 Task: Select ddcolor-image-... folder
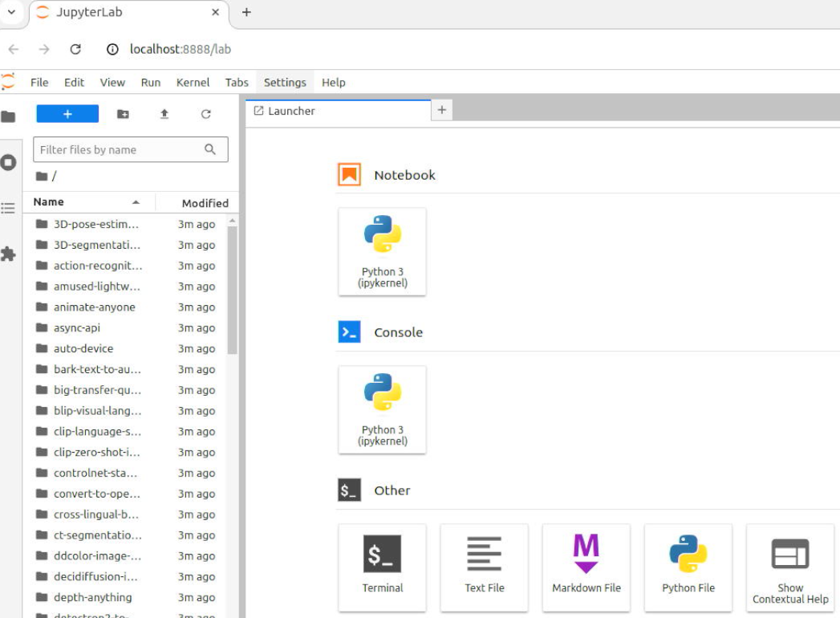[x=125, y=556]
